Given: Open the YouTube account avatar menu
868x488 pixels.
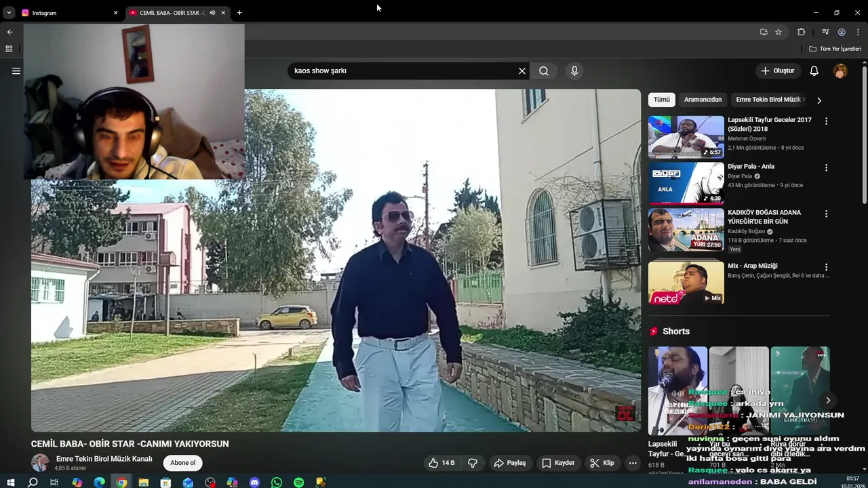Looking at the screenshot, I should [840, 70].
